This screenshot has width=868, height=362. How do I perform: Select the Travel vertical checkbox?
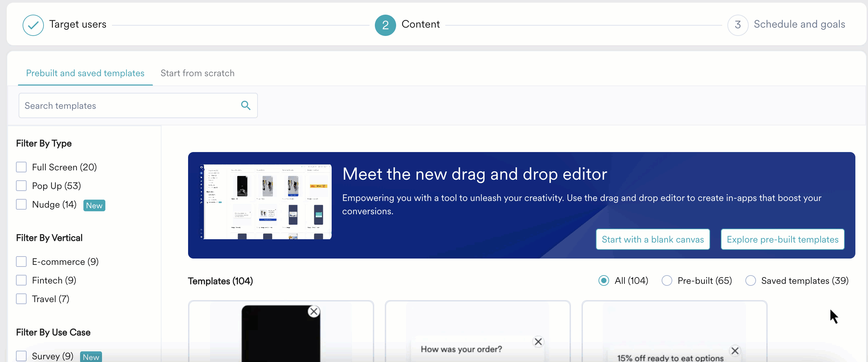pos(21,298)
